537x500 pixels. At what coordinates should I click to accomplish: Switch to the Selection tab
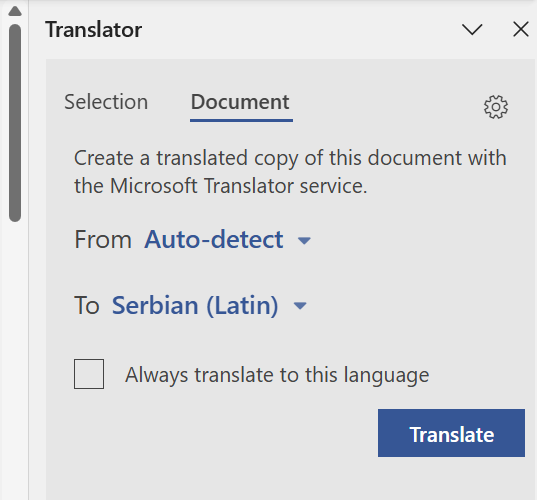pos(106,102)
